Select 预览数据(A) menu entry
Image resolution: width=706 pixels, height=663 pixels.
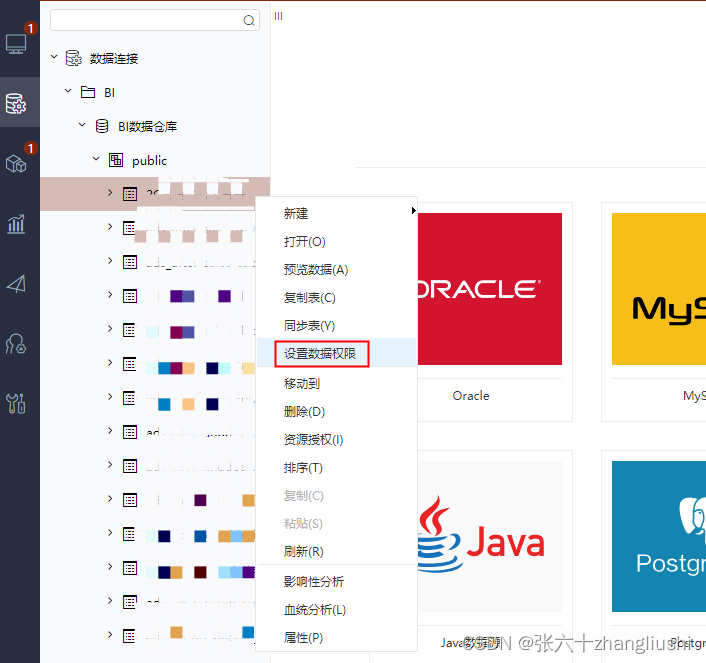coord(336,269)
